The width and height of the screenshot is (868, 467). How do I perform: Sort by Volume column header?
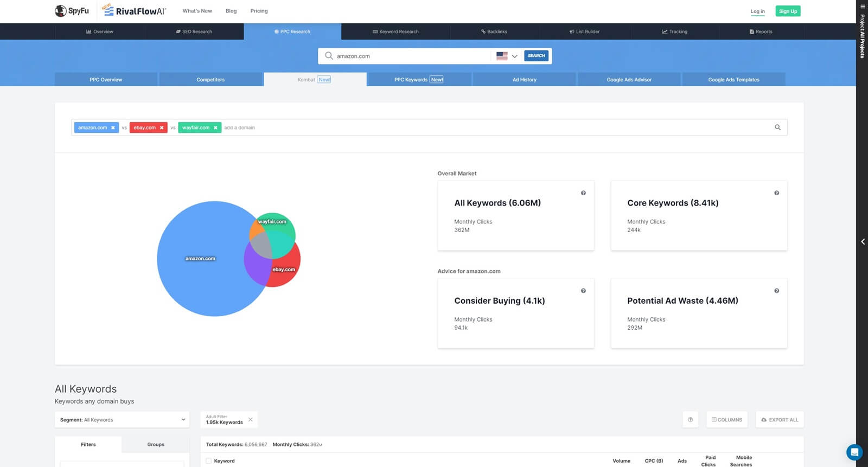[x=621, y=461]
